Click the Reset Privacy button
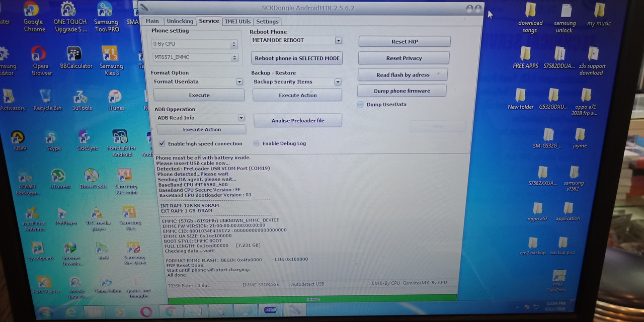This screenshot has width=644, height=322. [x=404, y=58]
